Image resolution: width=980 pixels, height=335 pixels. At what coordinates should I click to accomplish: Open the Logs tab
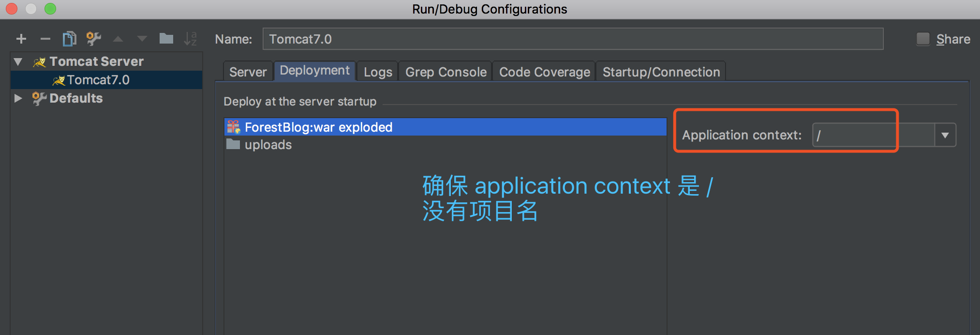[378, 72]
